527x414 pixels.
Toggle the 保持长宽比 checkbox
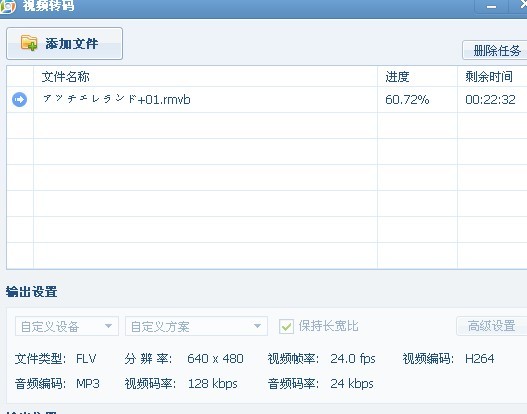(286, 326)
